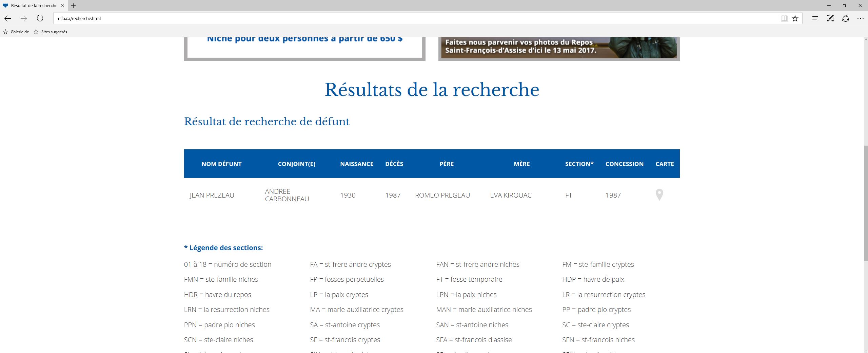Click the birth year 1930 cell

click(x=348, y=195)
